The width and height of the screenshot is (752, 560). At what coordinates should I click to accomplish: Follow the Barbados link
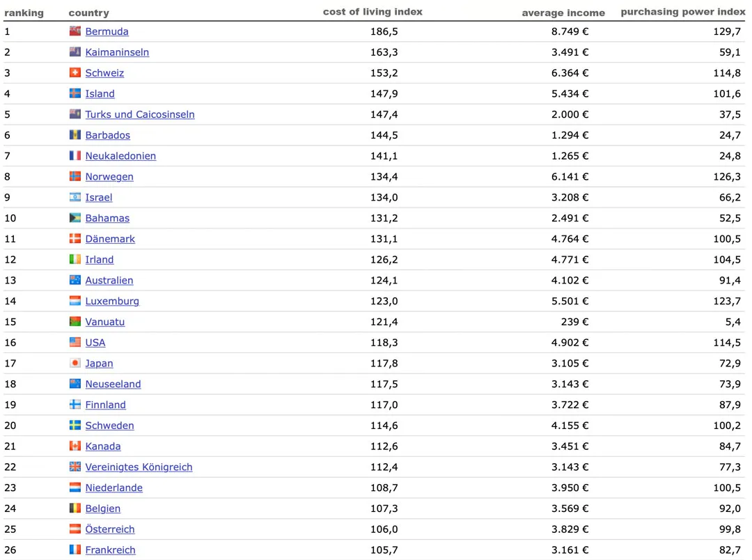pos(107,135)
